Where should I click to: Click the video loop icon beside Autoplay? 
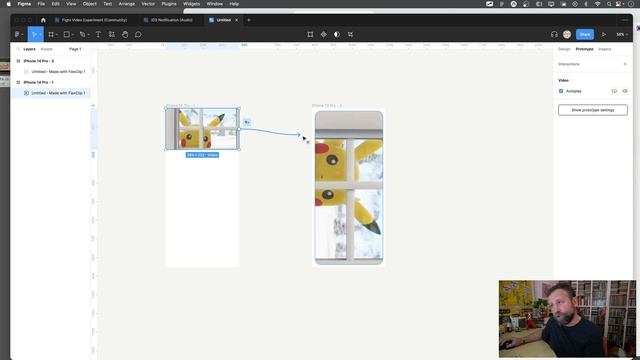614,91
